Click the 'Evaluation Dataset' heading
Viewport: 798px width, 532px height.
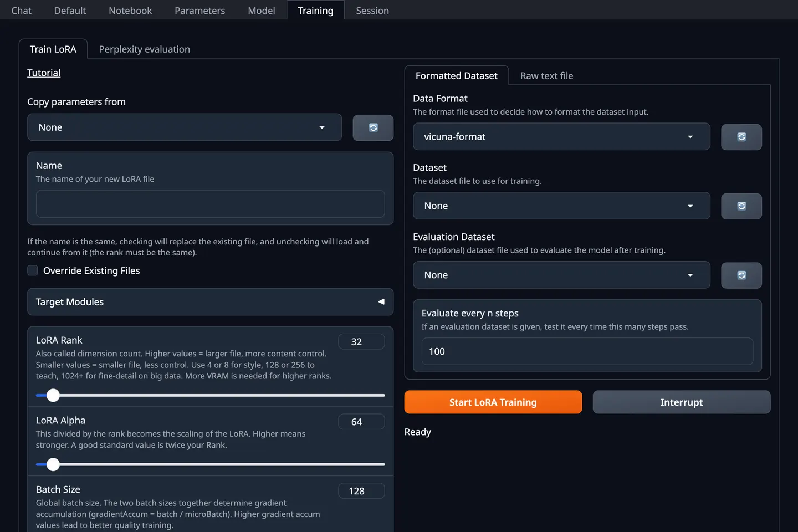click(454, 237)
